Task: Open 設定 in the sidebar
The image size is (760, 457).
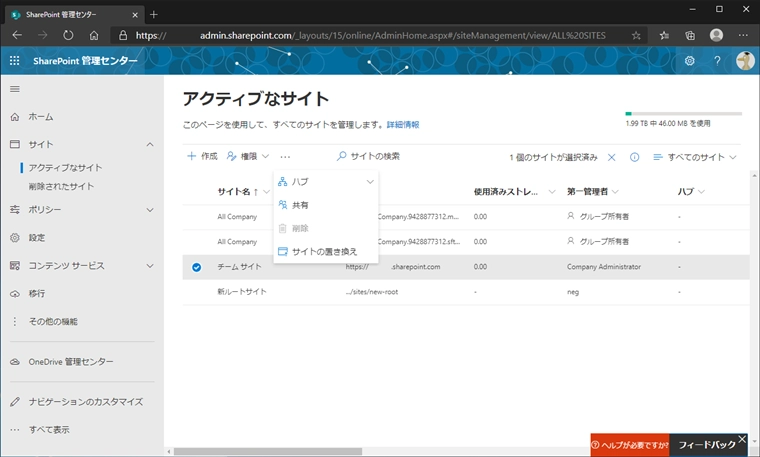Action: coord(36,238)
